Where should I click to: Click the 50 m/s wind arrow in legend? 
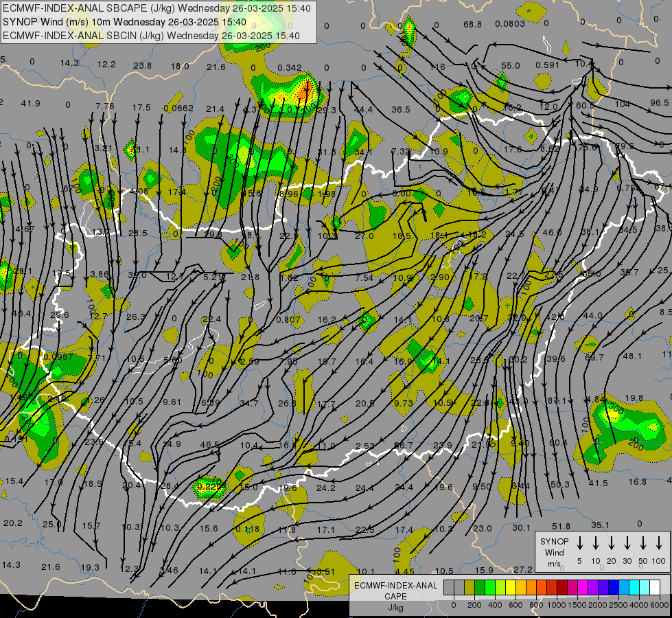[x=643, y=543]
